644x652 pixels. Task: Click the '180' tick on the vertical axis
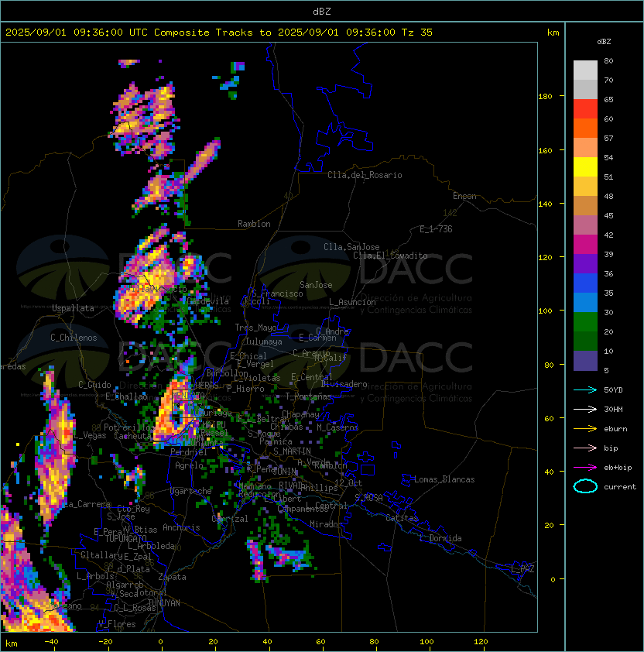tap(545, 97)
